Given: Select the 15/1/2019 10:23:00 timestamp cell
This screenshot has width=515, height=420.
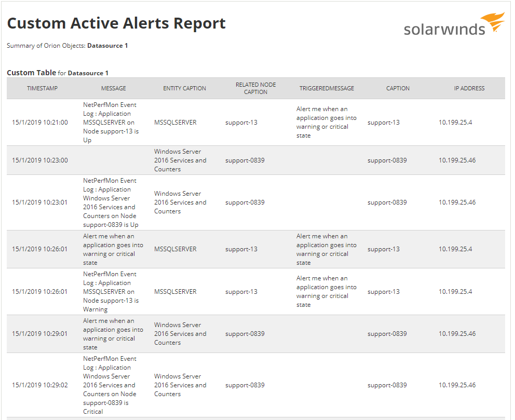Looking at the screenshot, I should [x=40, y=160].
